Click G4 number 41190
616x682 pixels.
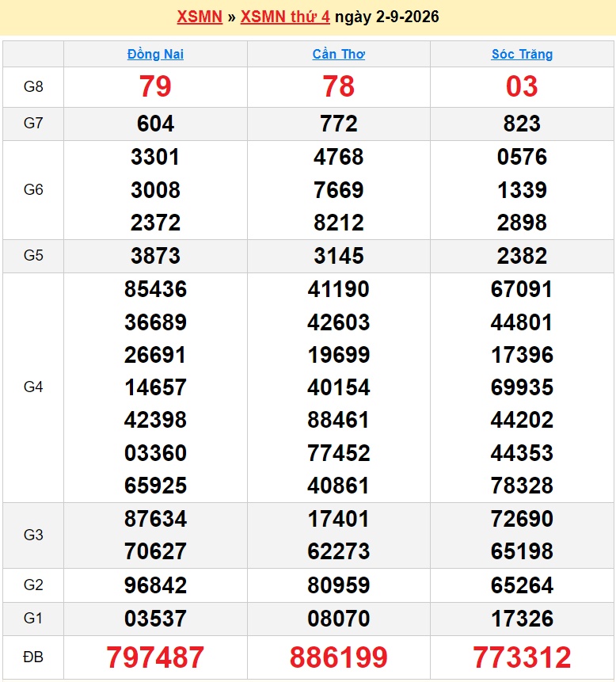339,289
